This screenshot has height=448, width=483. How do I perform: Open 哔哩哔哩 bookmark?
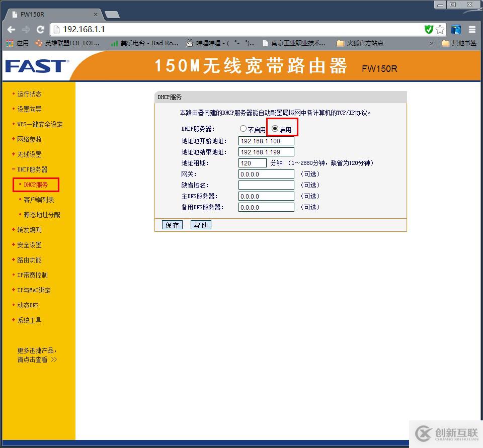click(220, 43)
